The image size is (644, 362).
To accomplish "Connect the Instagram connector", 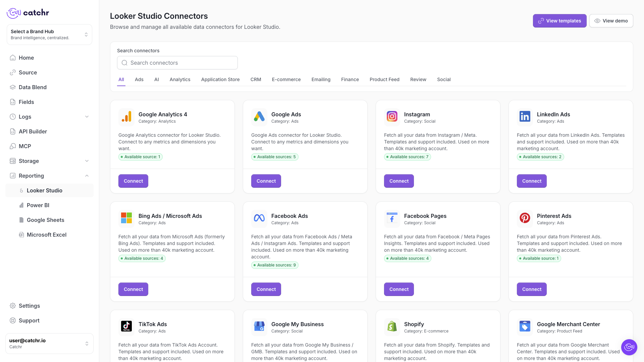I will point(399,181).
